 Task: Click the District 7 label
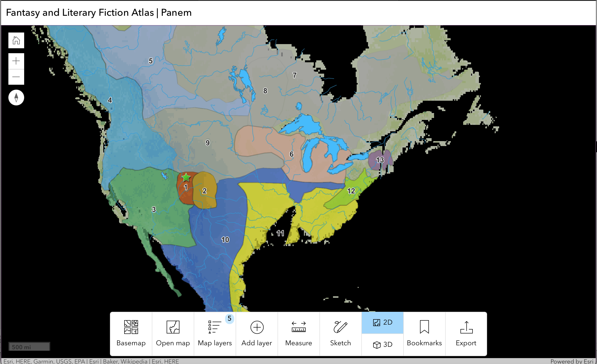[x=295, y=75]
